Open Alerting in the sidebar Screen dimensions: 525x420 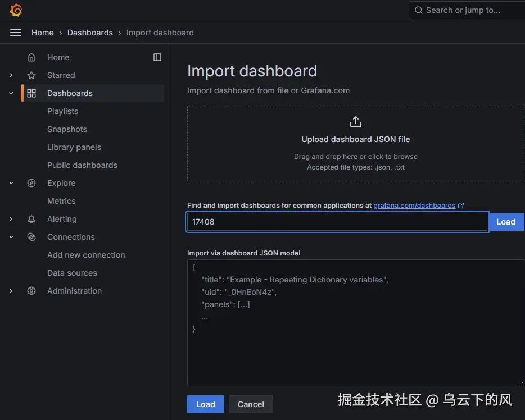click(62, 219)
